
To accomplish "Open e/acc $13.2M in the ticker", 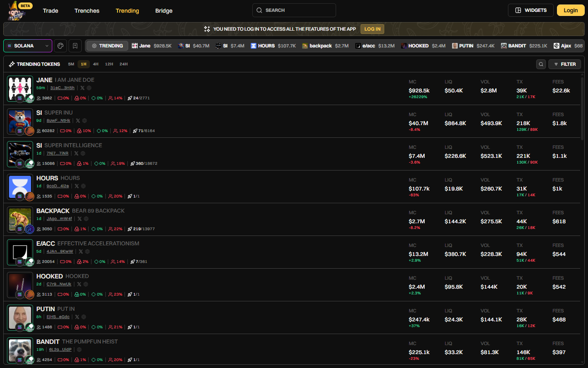I will pyautogui.click(x=375, y=46).
